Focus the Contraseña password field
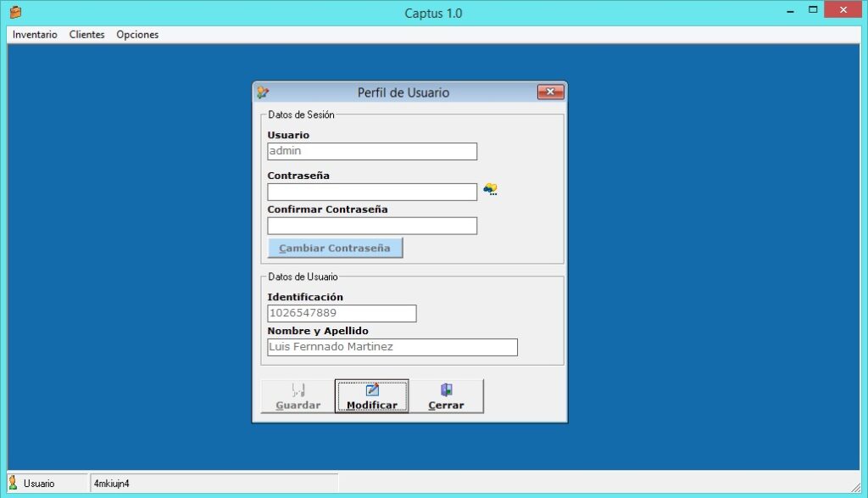The height and width of the screenshot is (498, 868). pos(372,192)
